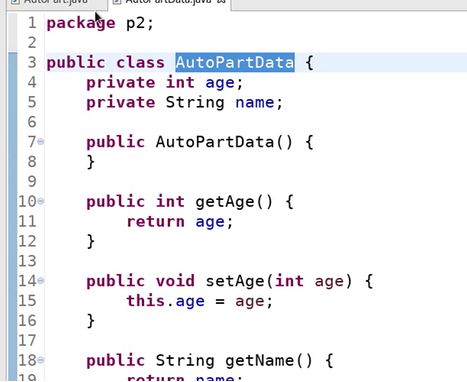Click the highlighted AutoPartData class name
Viewport: 467px width, 382px height.
(x=235, y=62)
